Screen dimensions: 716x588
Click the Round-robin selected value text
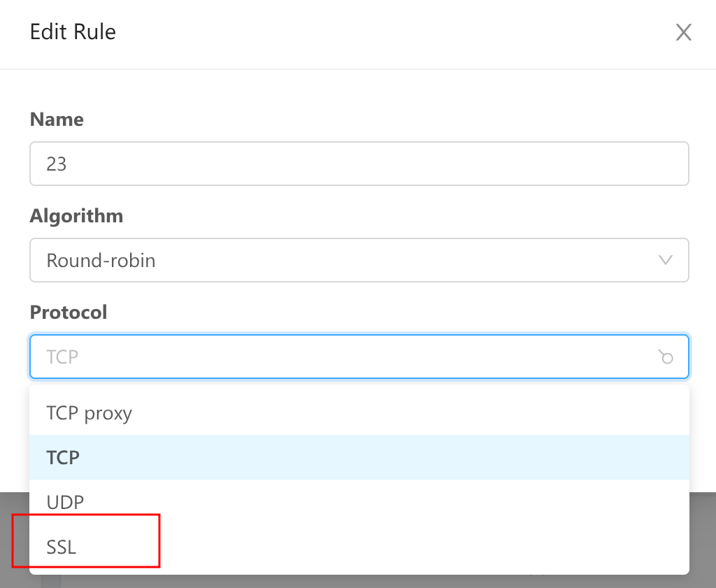coord(101,260)
